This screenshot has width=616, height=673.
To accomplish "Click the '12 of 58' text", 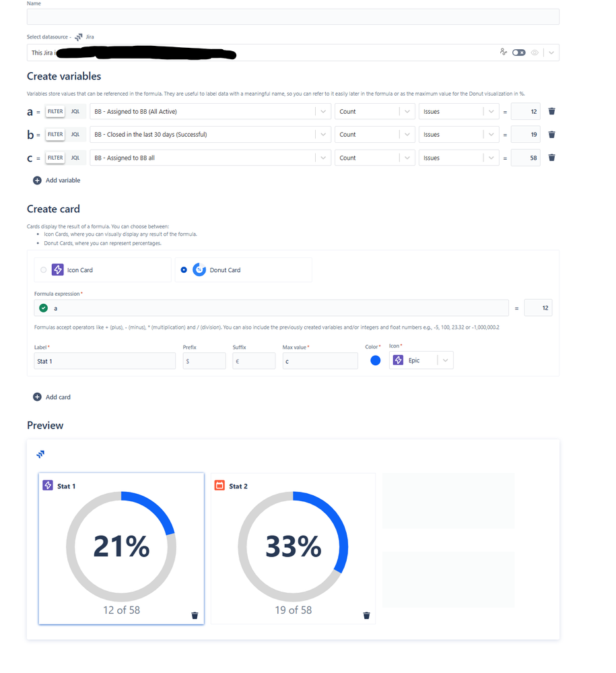I will tap(121, 610).
